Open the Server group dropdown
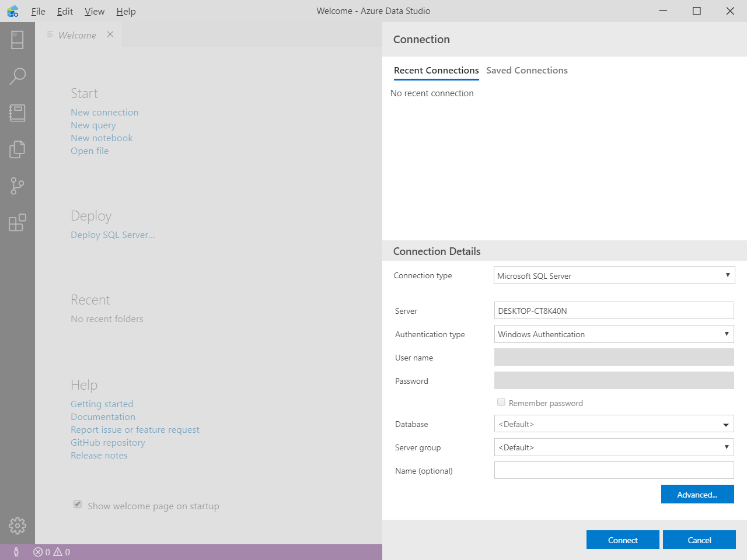 [614, 447]
